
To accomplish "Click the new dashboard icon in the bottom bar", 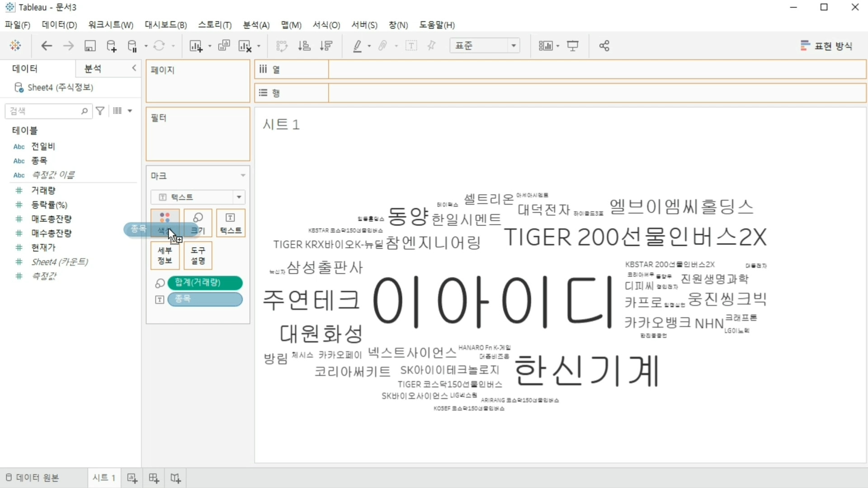I will [x=154, y=478].
